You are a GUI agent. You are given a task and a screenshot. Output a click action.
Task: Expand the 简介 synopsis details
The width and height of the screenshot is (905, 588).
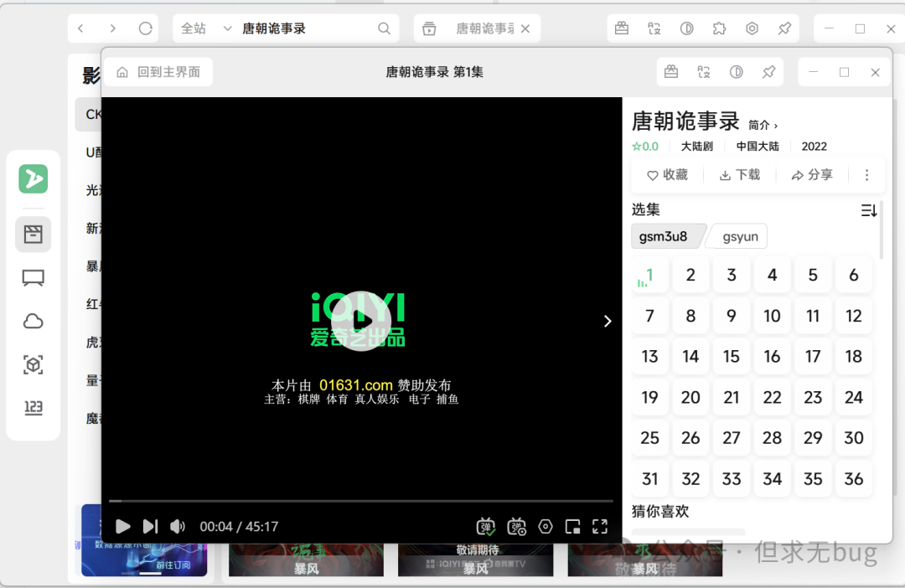pyautogui.click(x=763, y=125)
